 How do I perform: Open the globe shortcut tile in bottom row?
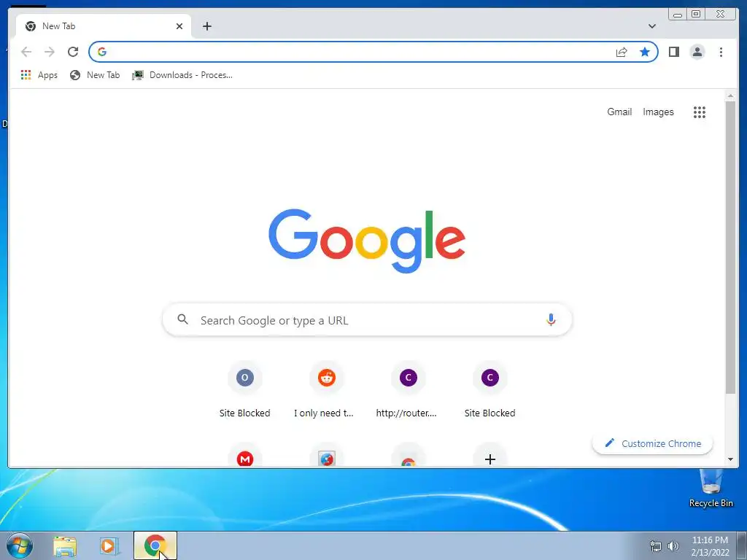327,458
